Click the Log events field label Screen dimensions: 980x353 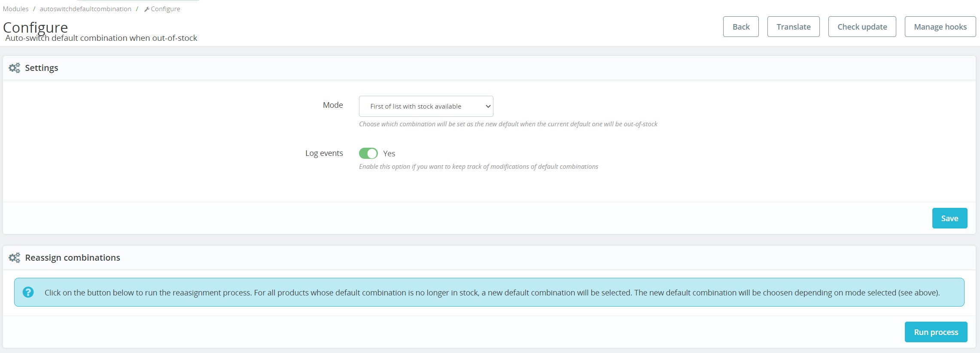point(324,153)
